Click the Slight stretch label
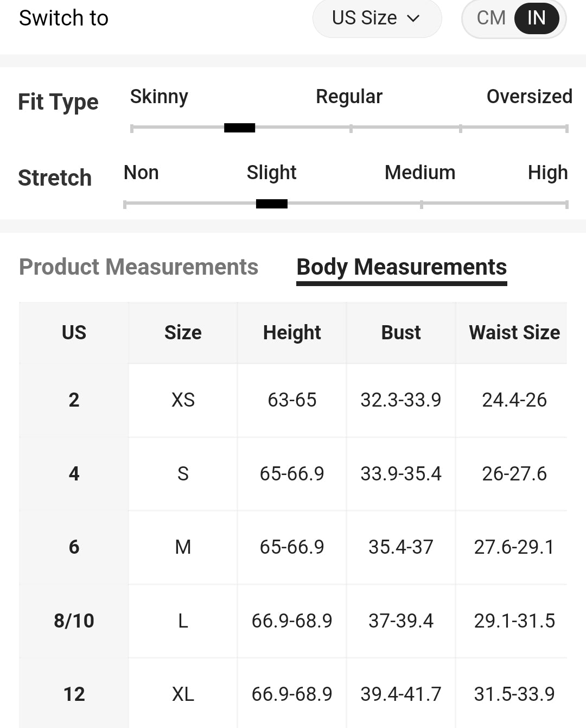 pyautogui.click(x=271, y=173)
